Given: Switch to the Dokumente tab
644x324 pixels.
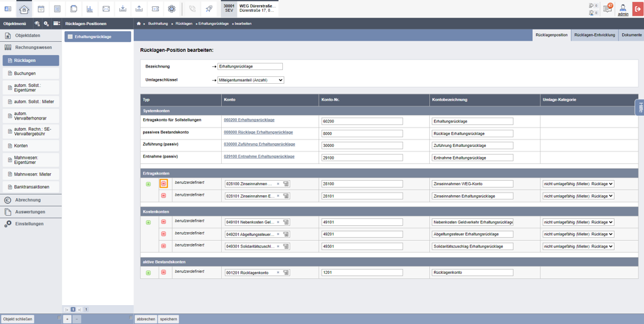Looking at the screenshot, I should click(632, 35).
